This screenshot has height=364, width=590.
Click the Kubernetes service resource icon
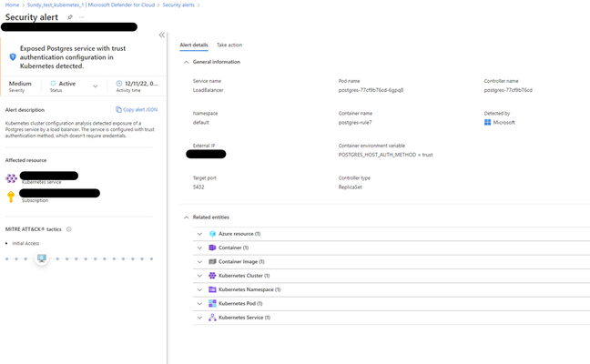pos(11,178)
